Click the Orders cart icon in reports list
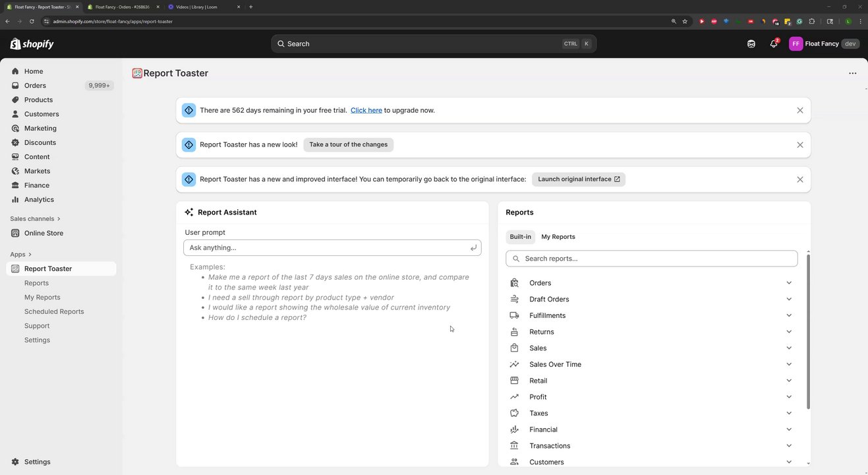868x475 pixels. 515,283
